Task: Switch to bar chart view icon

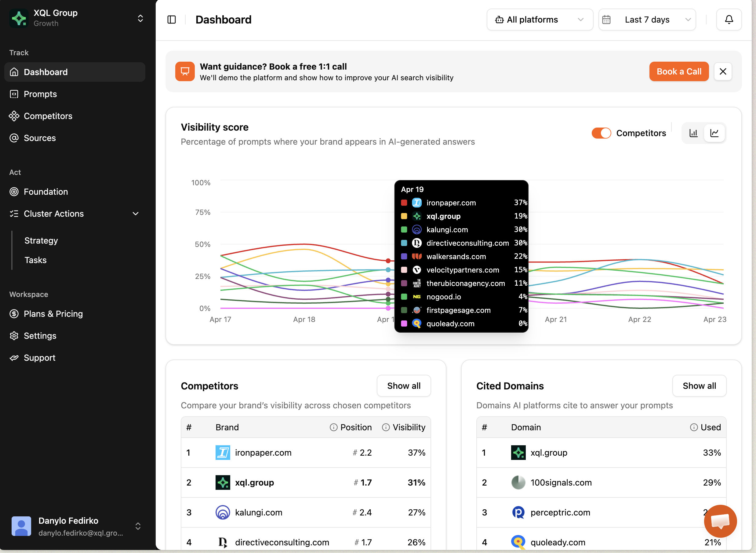Action: 693,133
